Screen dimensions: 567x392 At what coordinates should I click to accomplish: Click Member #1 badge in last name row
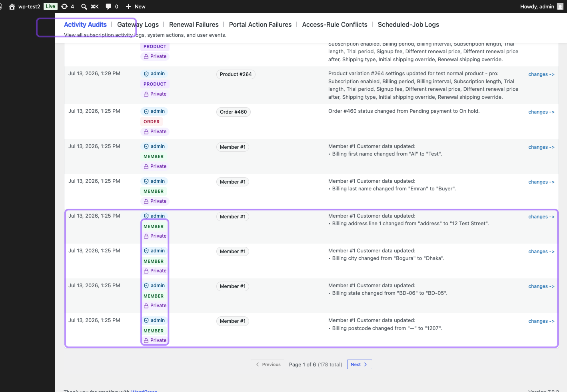click(x=233, y=182)
